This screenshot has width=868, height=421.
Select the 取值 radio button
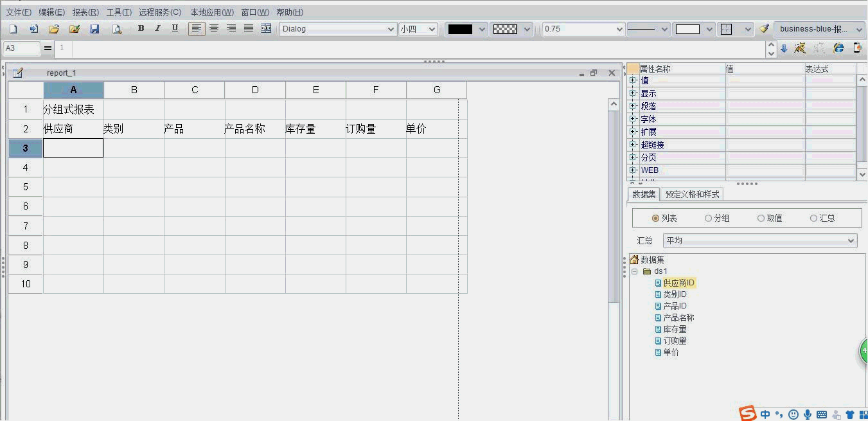[761, 219]
